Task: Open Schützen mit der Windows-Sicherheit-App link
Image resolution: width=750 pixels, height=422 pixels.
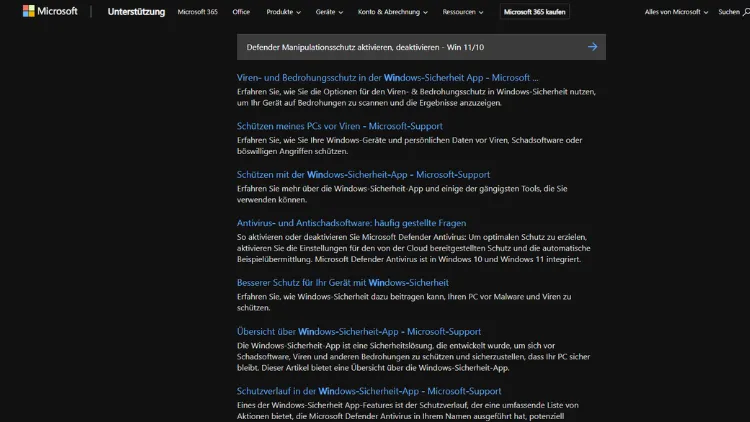Action: [x=363, y=175]
